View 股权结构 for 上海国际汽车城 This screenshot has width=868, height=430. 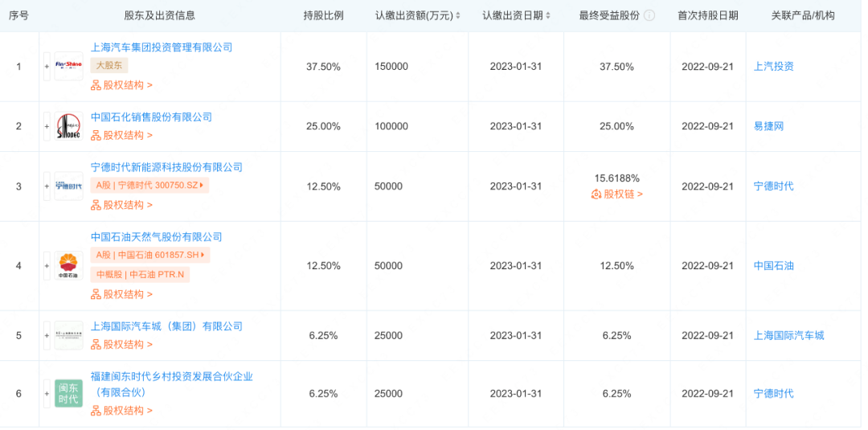122,345
